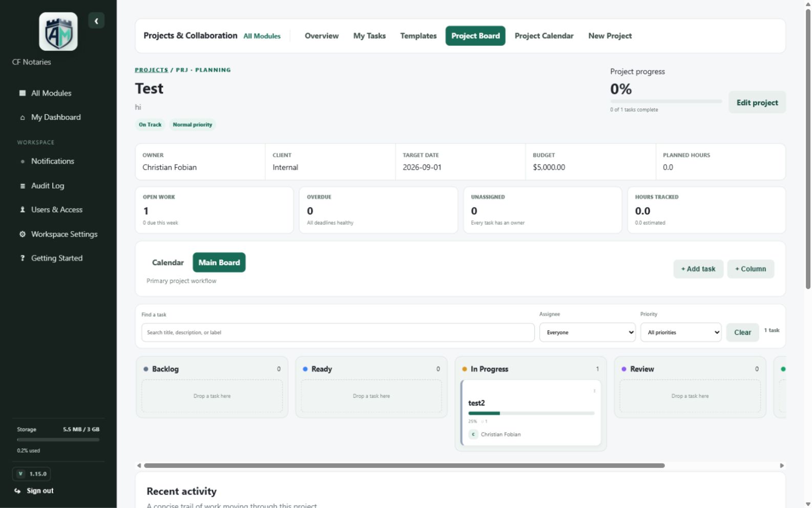Click the Budget value $5,000.00
Screen dimensions: 812x508
549,168
